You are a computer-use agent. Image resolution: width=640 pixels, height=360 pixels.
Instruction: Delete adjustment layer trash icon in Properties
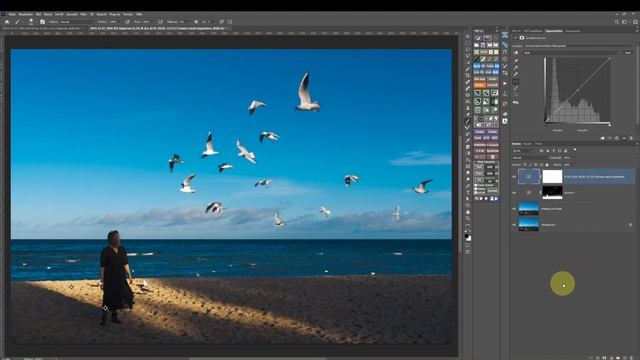[x=631, y=138]
